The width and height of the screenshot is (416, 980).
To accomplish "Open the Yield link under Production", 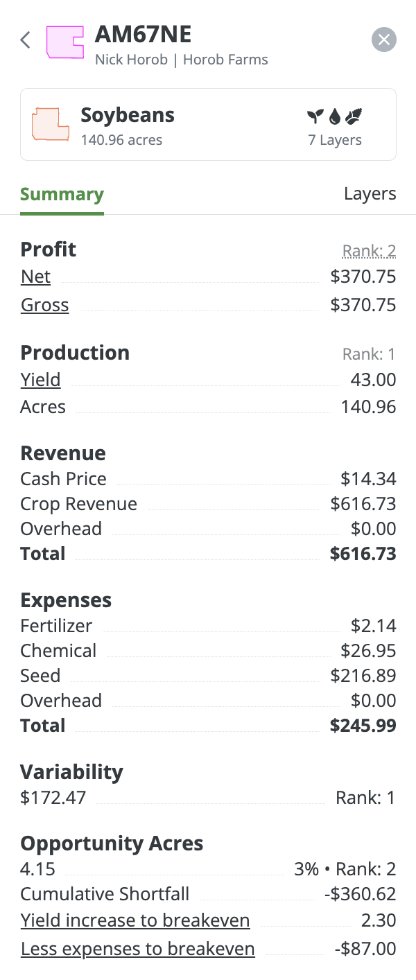I will [x=40, y=380].
